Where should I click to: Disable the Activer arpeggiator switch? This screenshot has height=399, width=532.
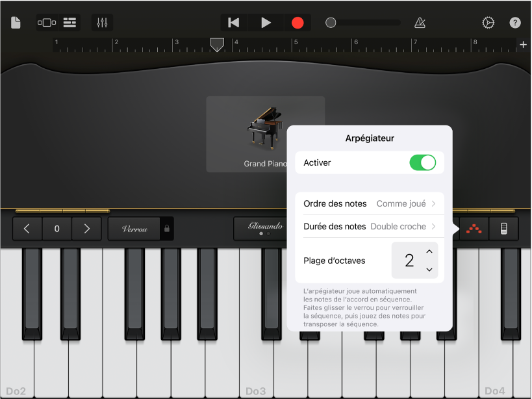(422, 162)
